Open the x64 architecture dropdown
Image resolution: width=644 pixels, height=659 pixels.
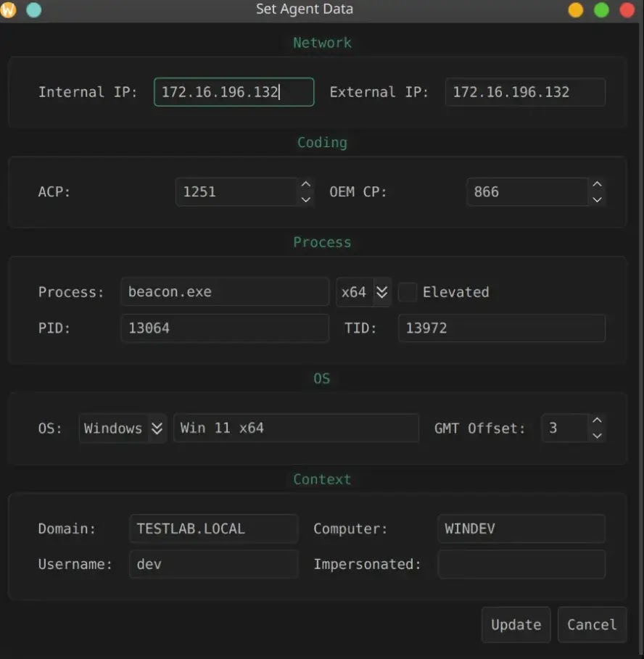tap(364, 292)
